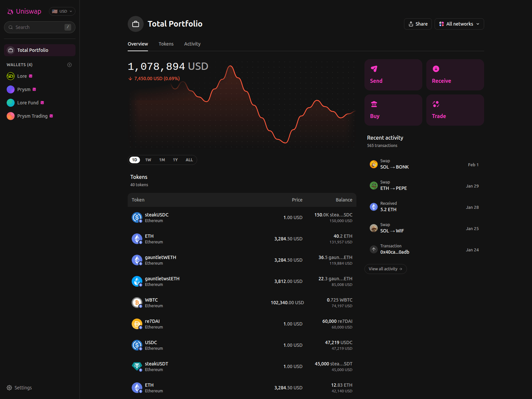532x399 pixels.
Task: Sort by the Token column header
Action: point(138,200)
